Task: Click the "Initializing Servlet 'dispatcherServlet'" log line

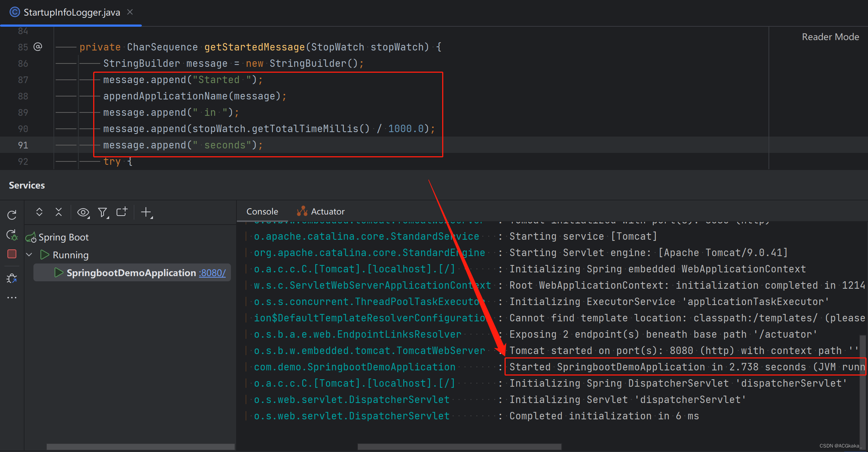Action: pyautogui.click(x=627, y=400)
